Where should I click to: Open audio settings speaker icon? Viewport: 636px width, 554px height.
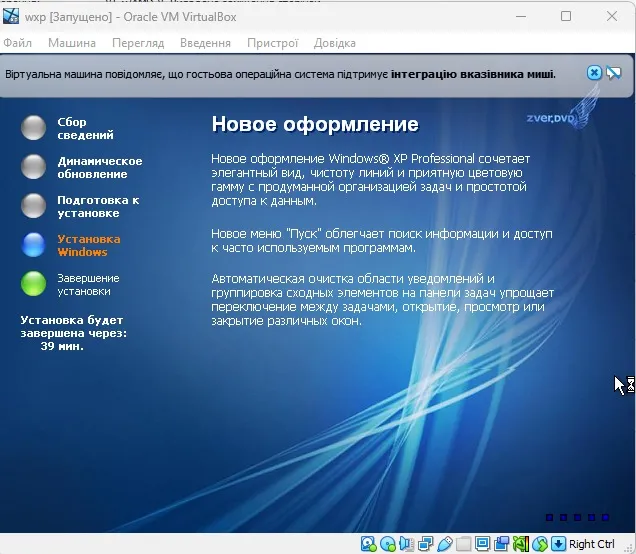click(406, 544)
